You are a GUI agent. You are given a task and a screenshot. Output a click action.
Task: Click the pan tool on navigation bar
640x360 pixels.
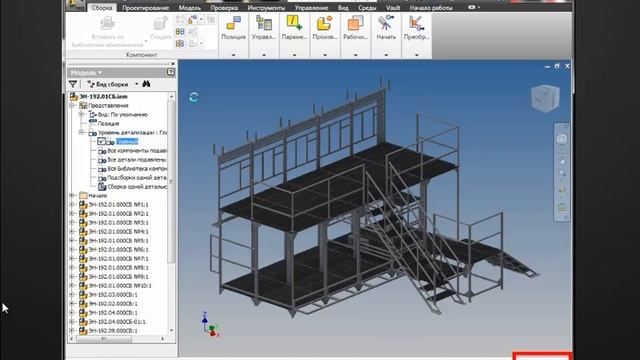click(562, 162)
